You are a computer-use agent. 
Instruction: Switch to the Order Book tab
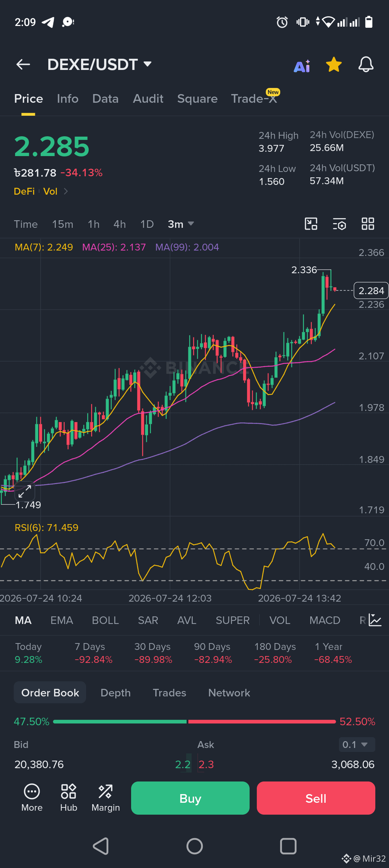[x=50, y=692]
